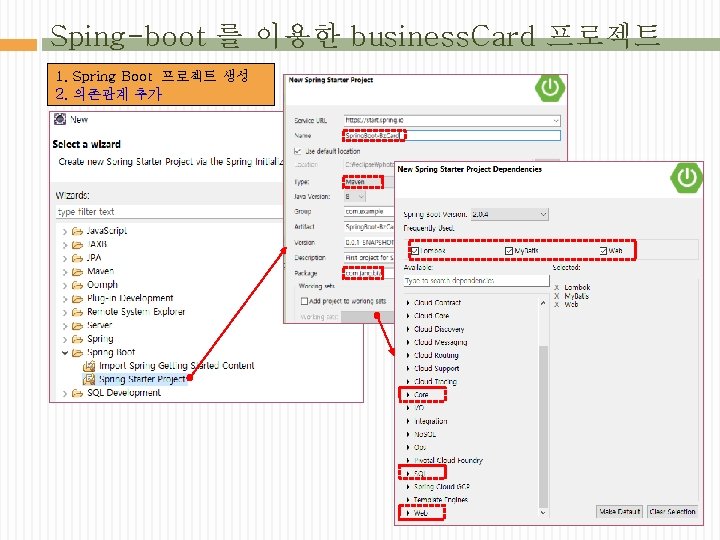Click the Oomph folder icon
Viewport: 720px width, 540px height.
(77, 285)
